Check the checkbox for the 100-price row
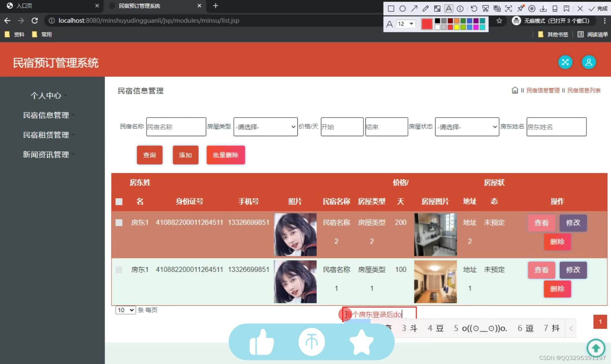The height and width of the screenshot is (364, 611). tap(119, 270)
